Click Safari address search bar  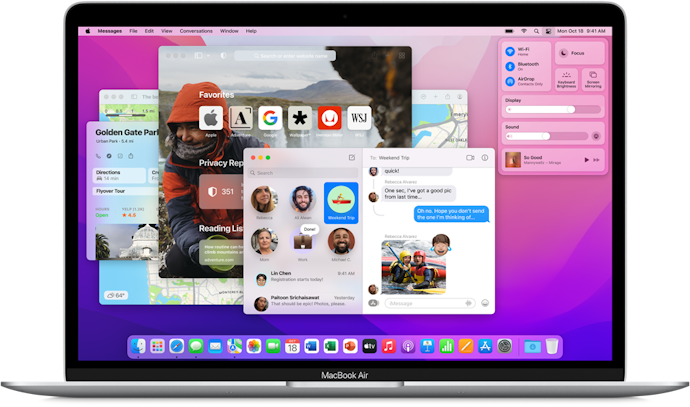[285, 56]
